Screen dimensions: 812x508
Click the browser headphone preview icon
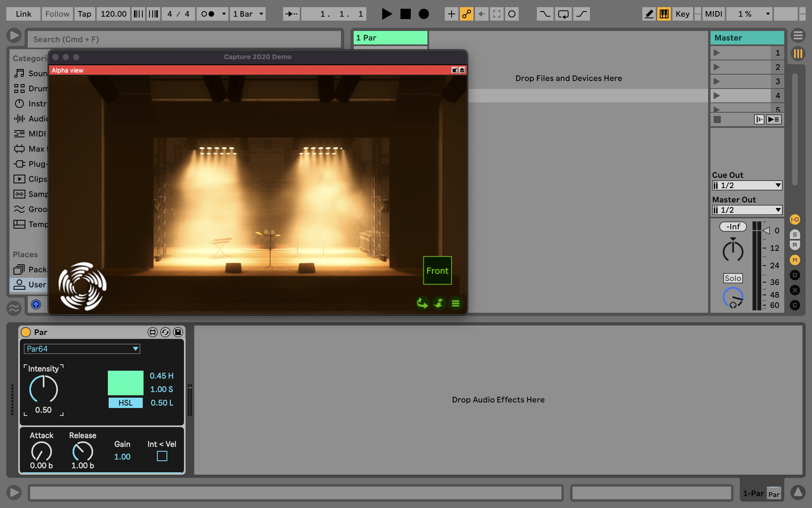36,304
